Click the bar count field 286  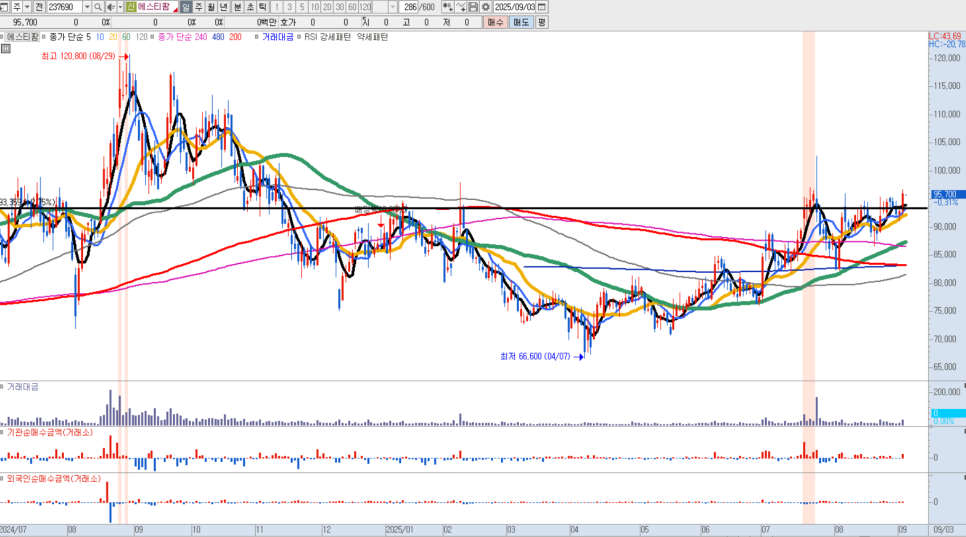pyautogui.click(x=410, y=7)
